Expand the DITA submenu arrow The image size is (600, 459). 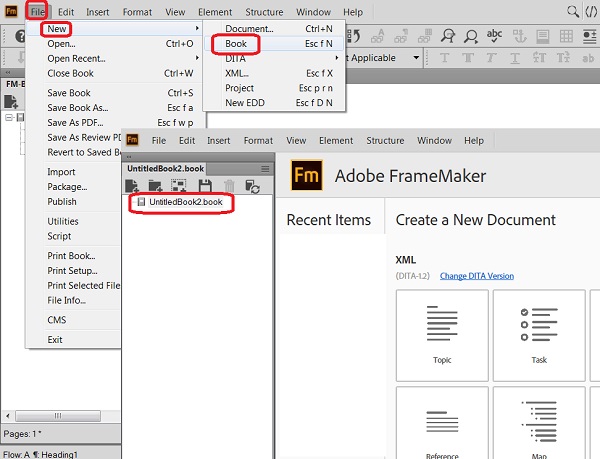[337, 58]
